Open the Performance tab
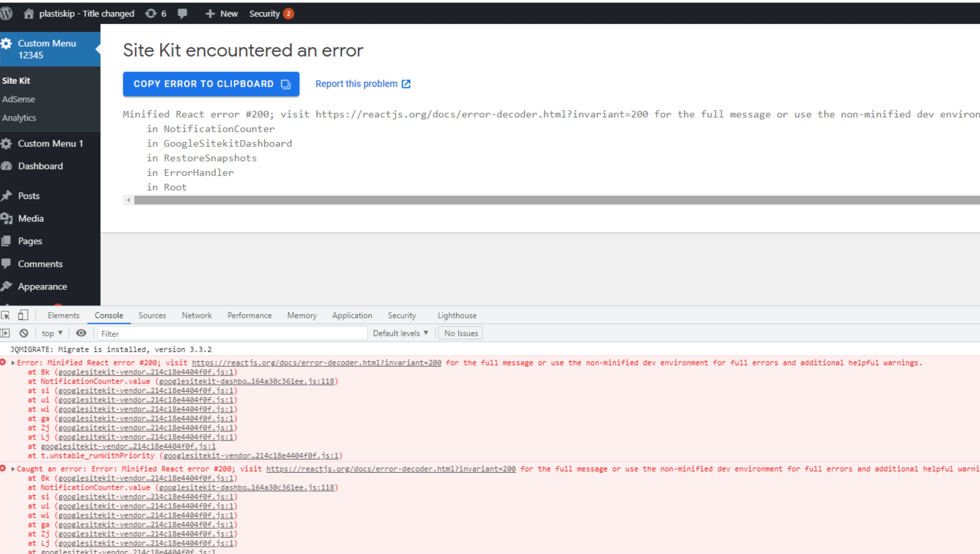Image resolution: width=980 pixels, height=554 pixels. point(249,315)
